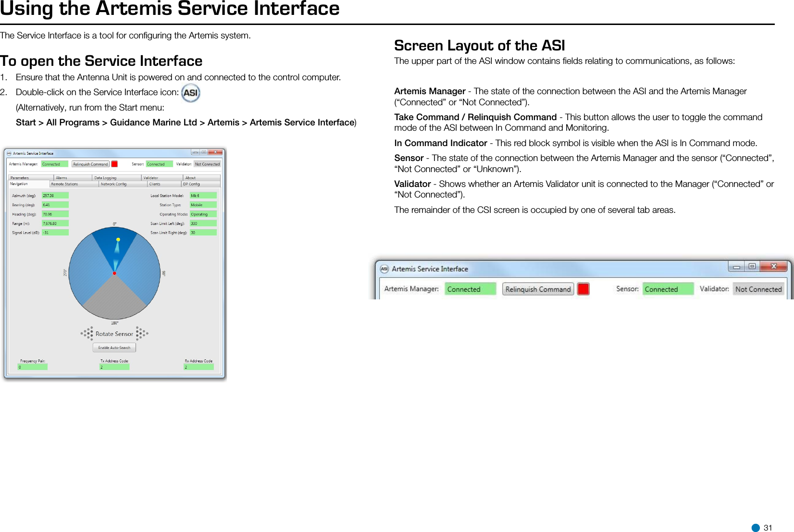Click the red center dot of the radar dial
Screen dimensions: 794x532
(114, 273)
